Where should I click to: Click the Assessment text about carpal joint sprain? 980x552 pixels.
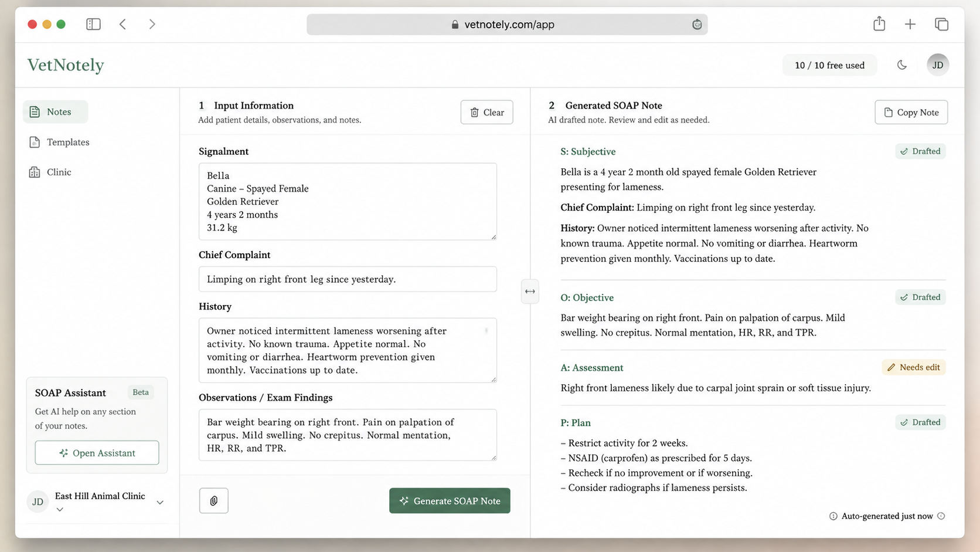[x=716, y=388]
